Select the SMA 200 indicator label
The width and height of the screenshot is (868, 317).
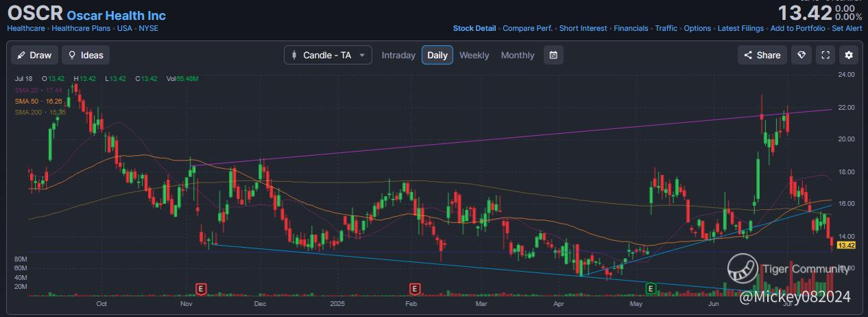point(40,112)
